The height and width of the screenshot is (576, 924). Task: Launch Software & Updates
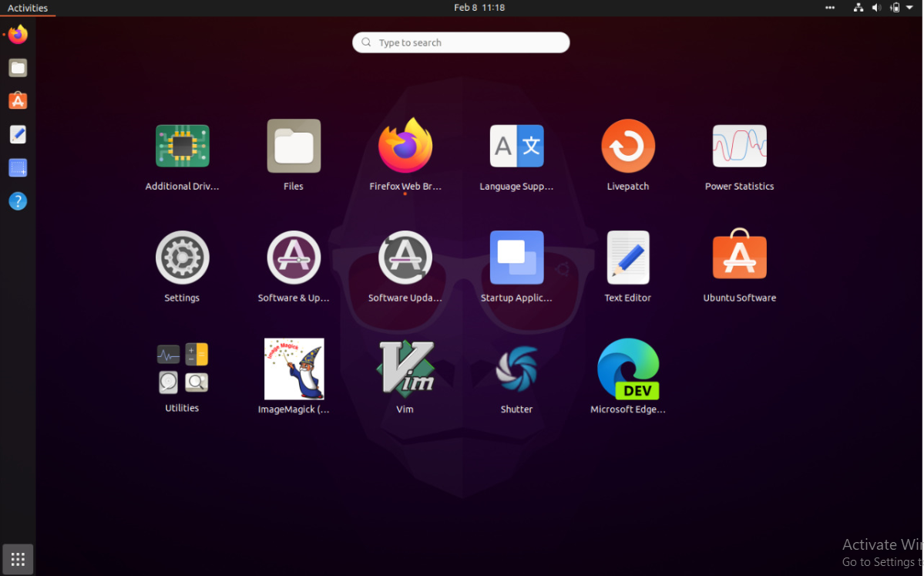click(x=294, y=258)
